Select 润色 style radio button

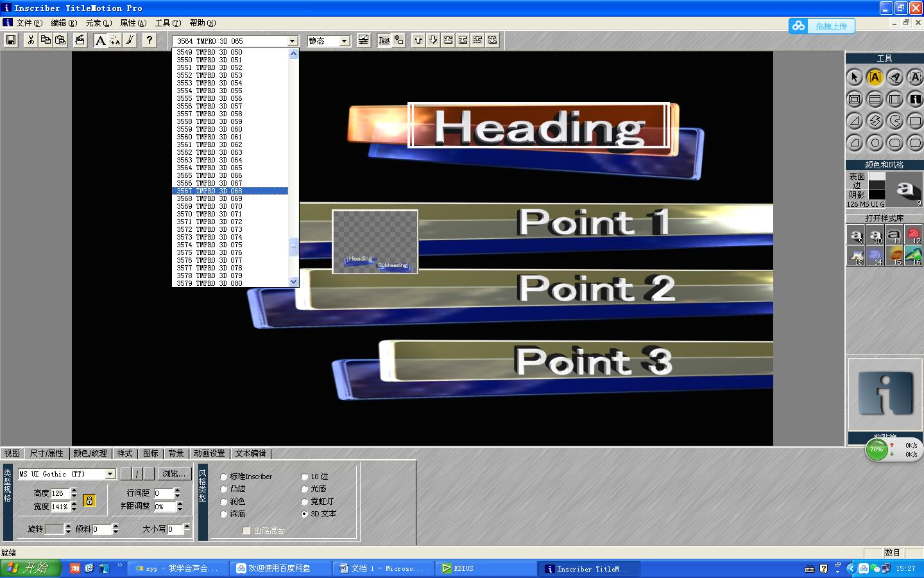(224, 502)
